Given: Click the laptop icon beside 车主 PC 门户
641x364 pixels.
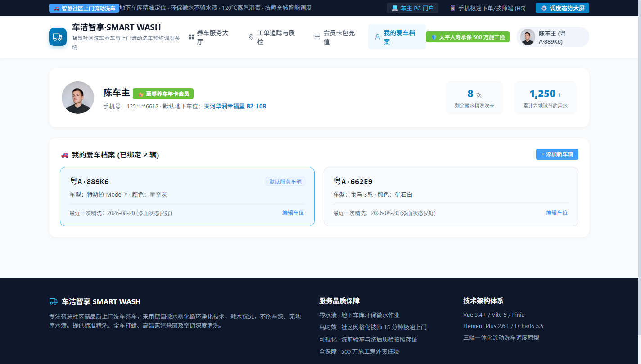Looking at the screenshot, I should click(x=395, y=8).
